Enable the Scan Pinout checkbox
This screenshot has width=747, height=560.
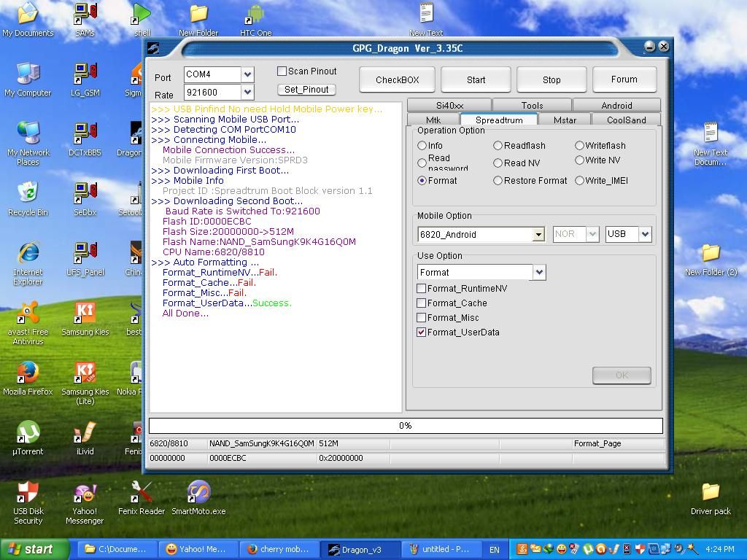coord(282,71)
